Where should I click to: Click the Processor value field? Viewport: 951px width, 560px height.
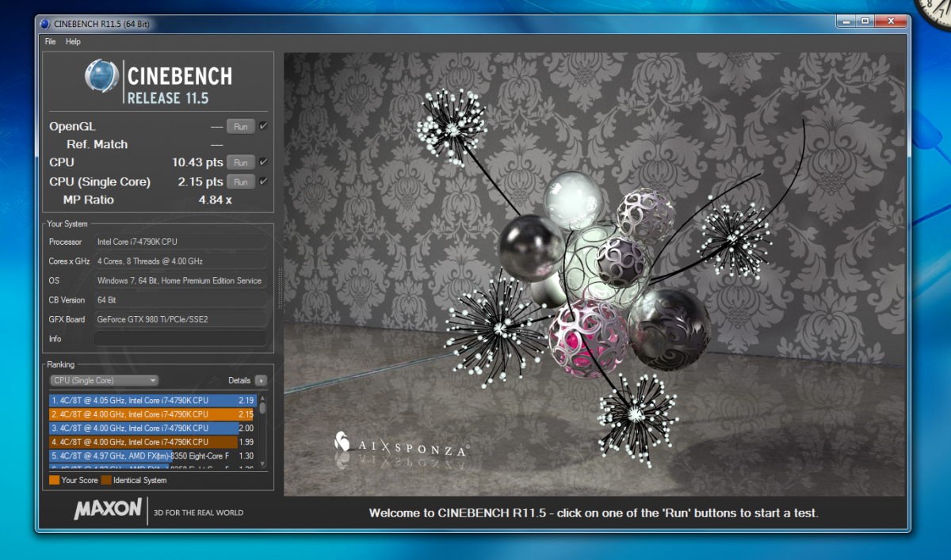click(x=180, y=242)
